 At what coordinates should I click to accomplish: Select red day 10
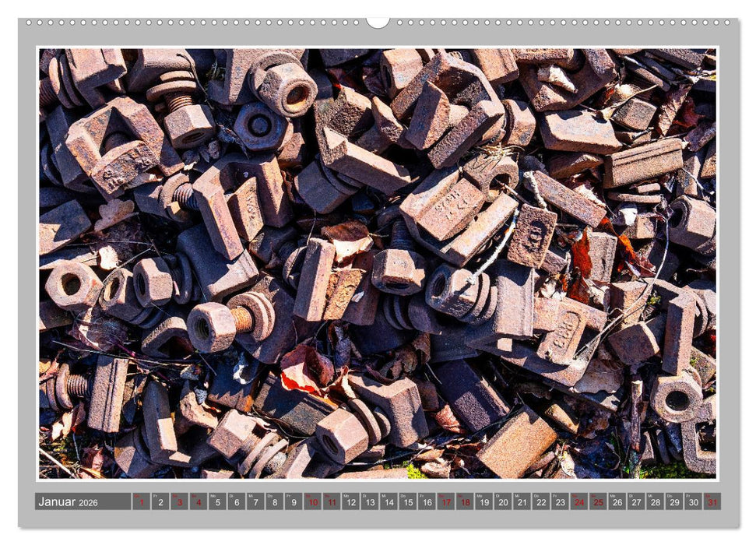click(x=312, y=502)
